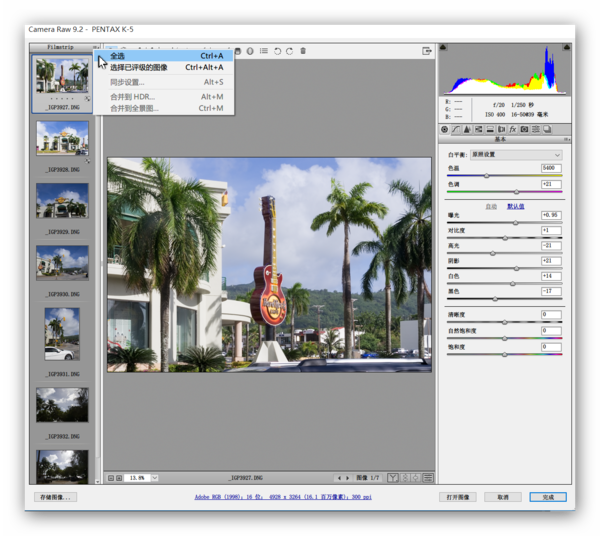Image resolution: width=600 pixels, height=536 pixels.
Task: Click the 曝光 exposure slider
Action: [x=515, y=222]
